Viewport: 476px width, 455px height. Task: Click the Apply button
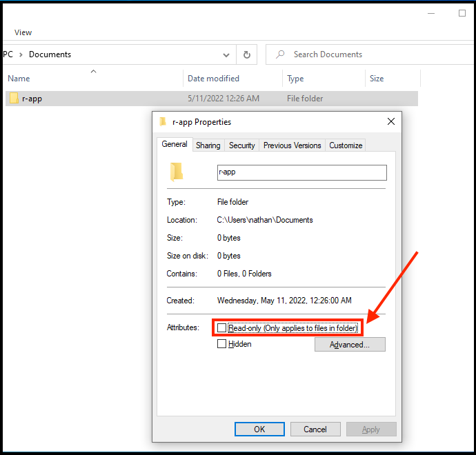click(x=371, y=429)
